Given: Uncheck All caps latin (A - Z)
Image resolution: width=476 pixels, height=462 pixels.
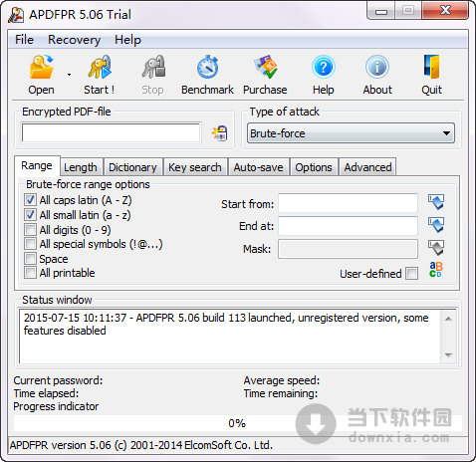Looking at the screenshot, I should click(30, 200).
